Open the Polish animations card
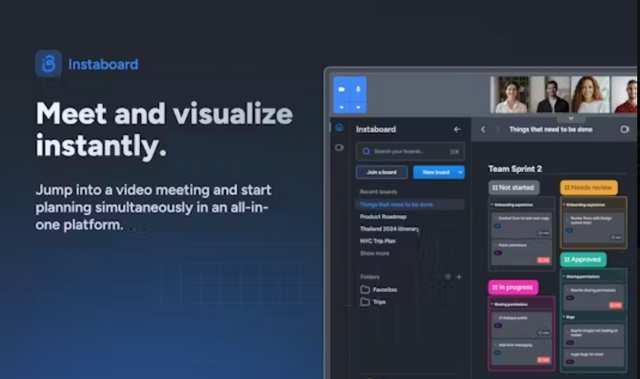Screen dimensions: 640x379 (x=522, y=252)
